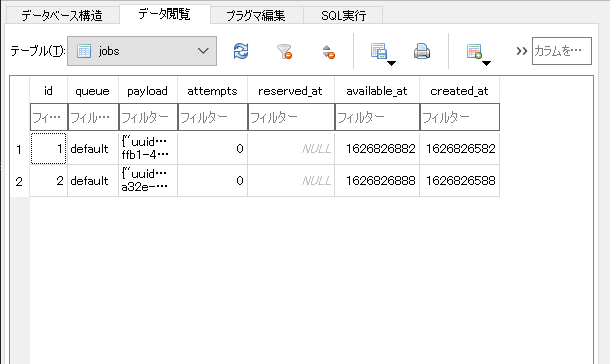Sort by created_at column header
Screen dimensions: 610x364
click(459, 91)
